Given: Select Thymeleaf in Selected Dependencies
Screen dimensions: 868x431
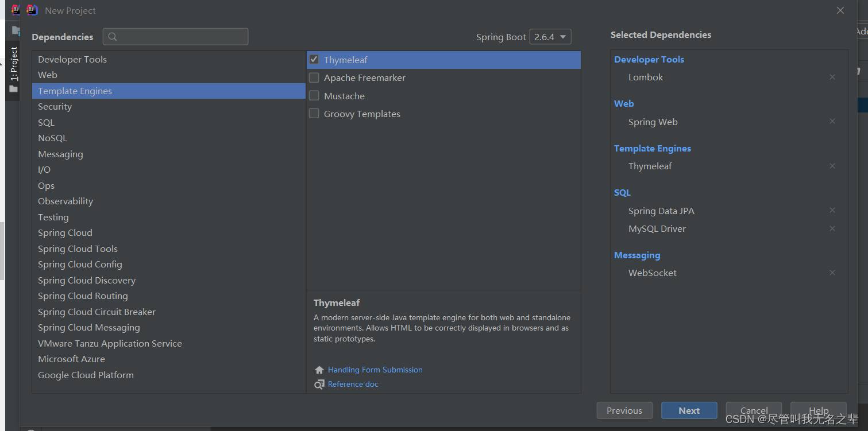Looking at the screenshot, I should [x=650, y=166].
